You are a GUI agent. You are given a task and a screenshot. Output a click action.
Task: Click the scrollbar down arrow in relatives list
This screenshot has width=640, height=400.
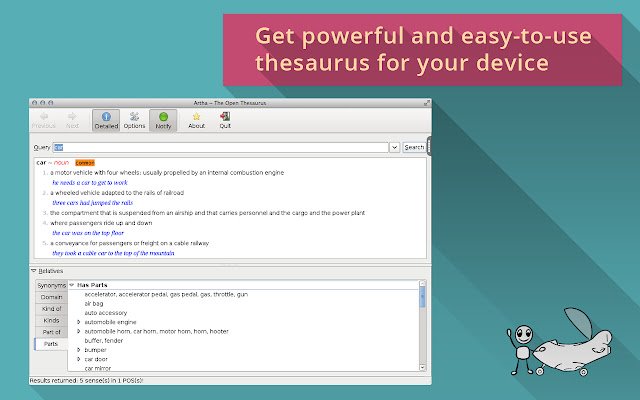(422, 367)
